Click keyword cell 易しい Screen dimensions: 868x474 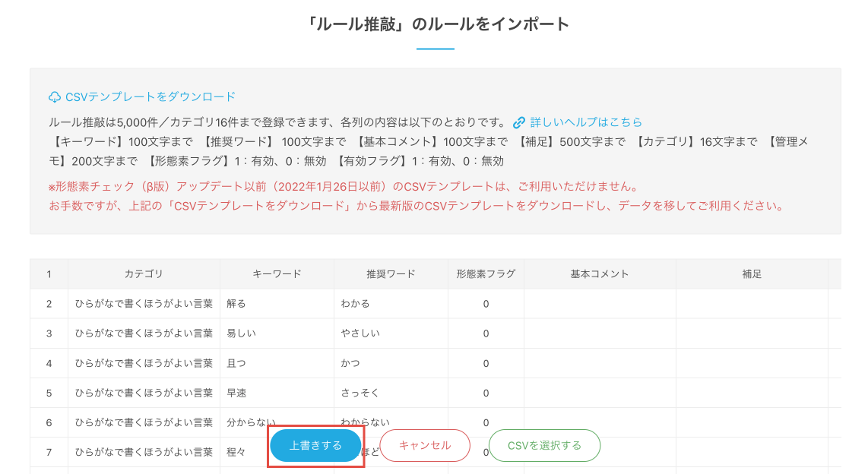tap(277, 333)
